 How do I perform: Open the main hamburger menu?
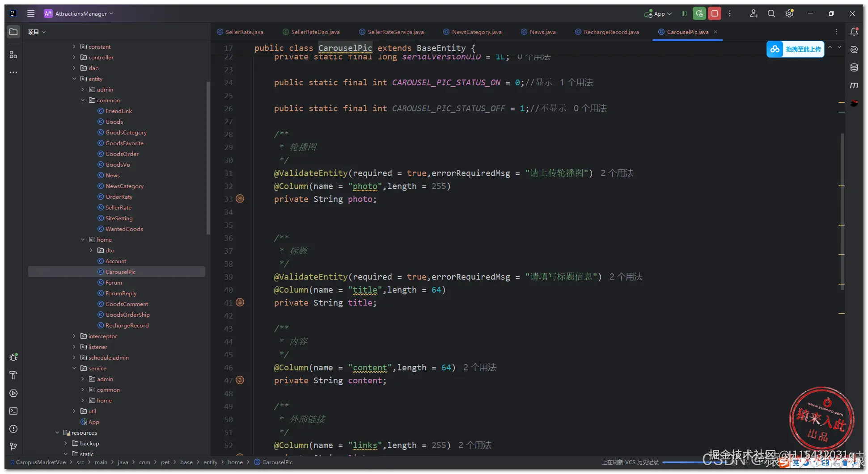click(x=31, y=13)
